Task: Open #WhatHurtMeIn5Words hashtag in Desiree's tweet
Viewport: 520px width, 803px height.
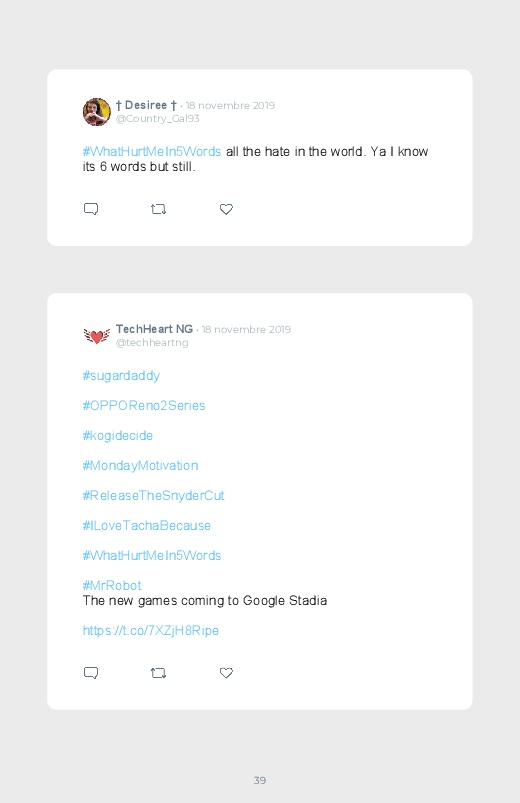Action: click(x=152, y=152)
